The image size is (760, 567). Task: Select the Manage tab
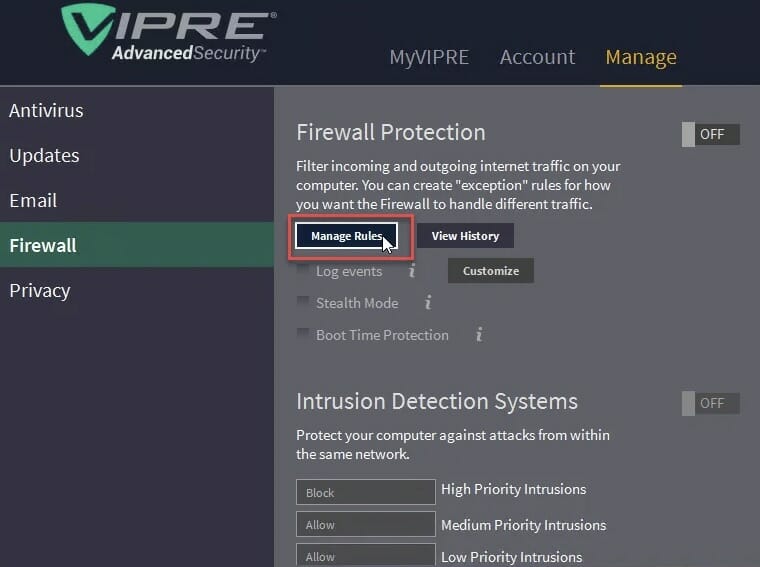point(641,58)
